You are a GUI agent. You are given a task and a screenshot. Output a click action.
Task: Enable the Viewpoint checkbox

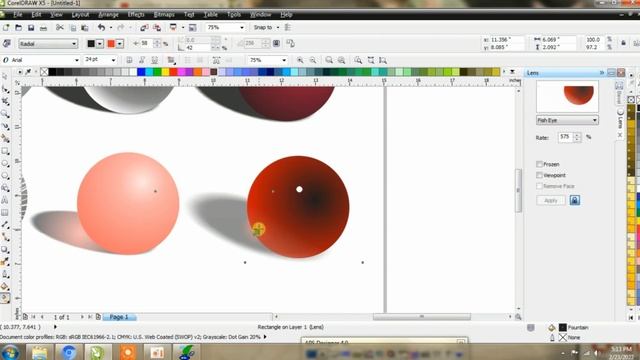pos(539,175)
